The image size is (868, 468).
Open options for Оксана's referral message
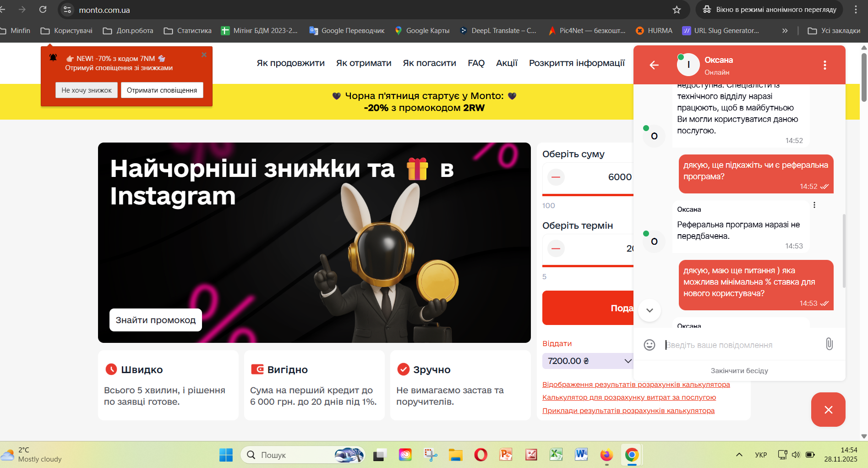pos(814,205)
